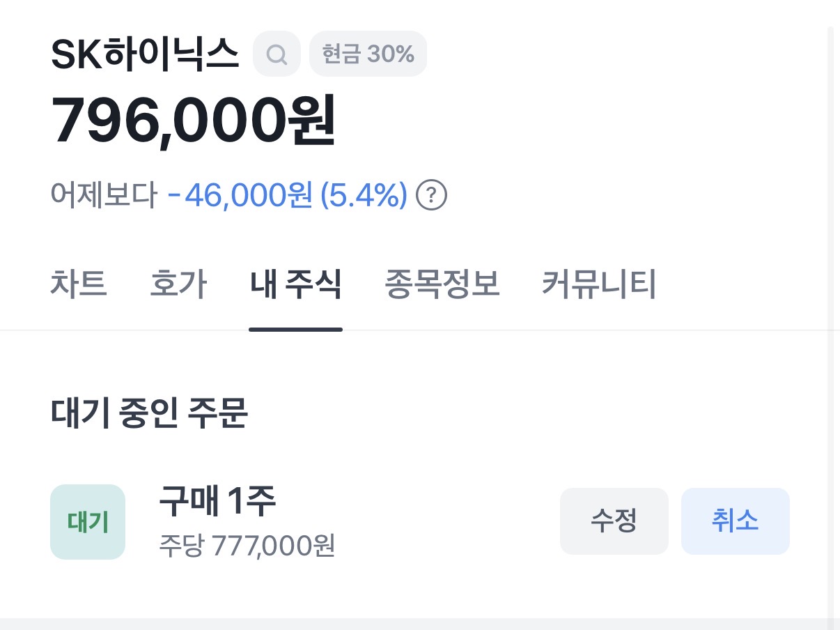Switch to the 차트 tab
Viewport: 840px width, 630px height.
tap(79, 285)
